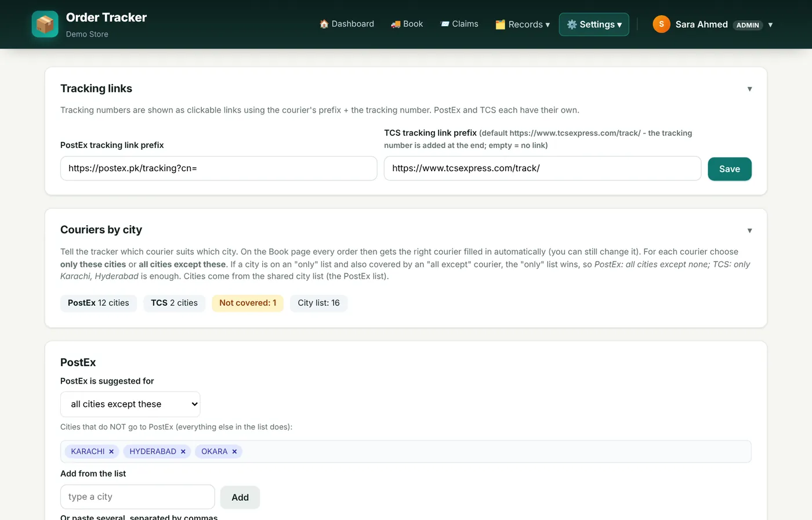Collapse the Tracking links section

[749, 89]
